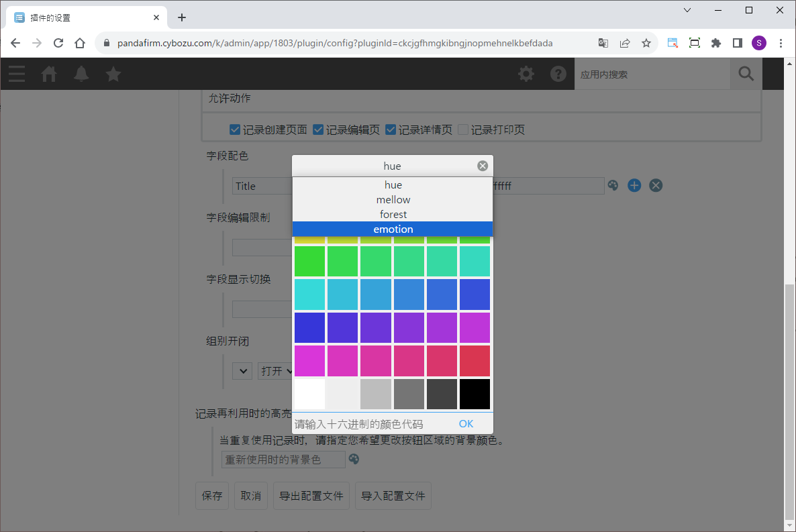
Task: Click the 导出配置文件 button
Action: click(x=311, y=496)
